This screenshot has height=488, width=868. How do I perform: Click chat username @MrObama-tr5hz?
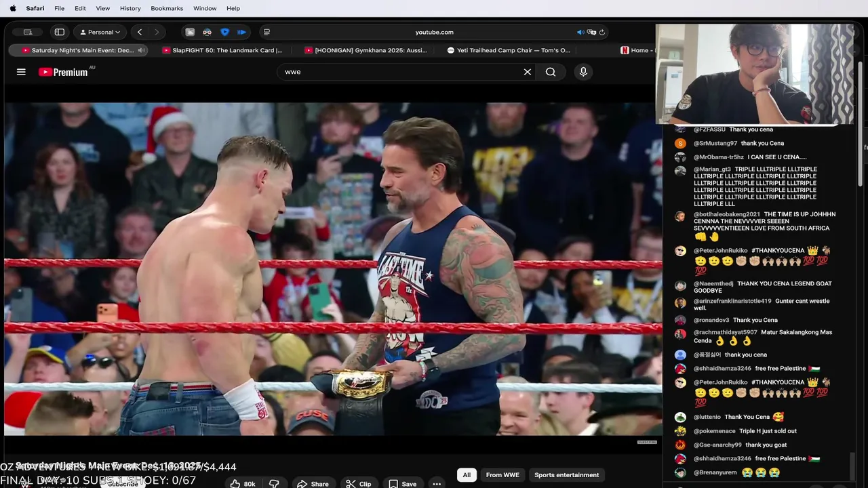719,157
